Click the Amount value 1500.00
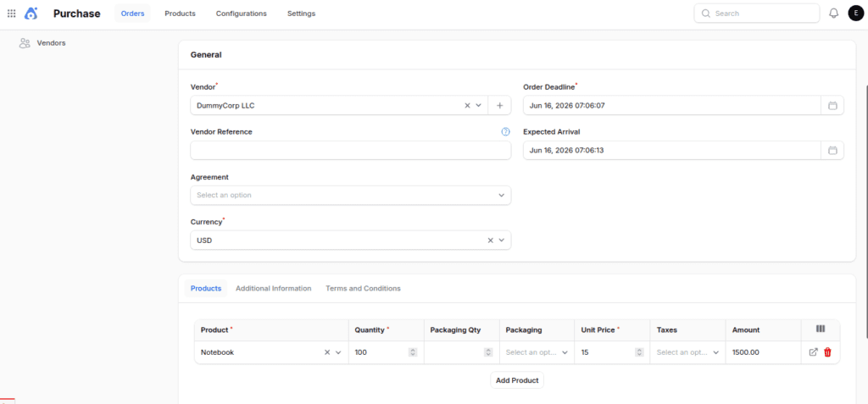 click(x=745, y=352)
